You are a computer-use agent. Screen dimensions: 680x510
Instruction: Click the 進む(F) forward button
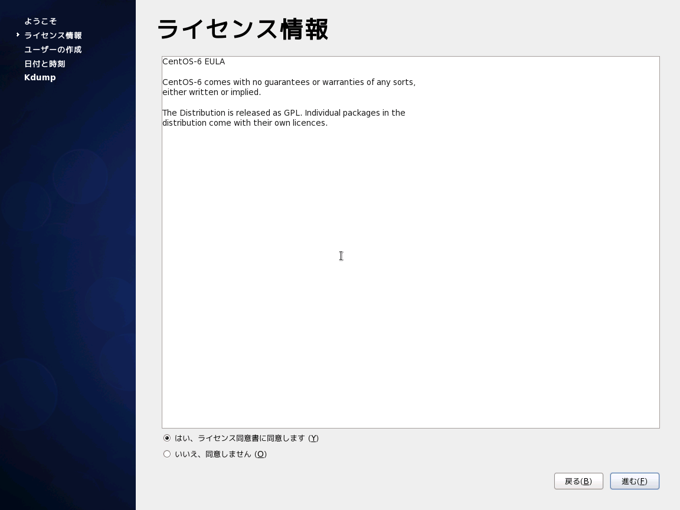click(x=634, y=481)
